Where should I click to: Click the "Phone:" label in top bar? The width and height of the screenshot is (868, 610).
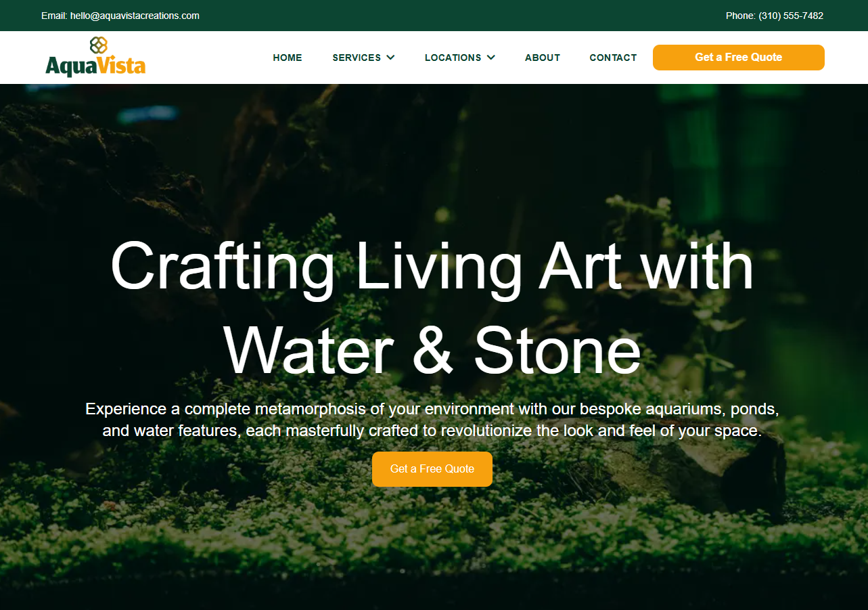tap(741, 16)
